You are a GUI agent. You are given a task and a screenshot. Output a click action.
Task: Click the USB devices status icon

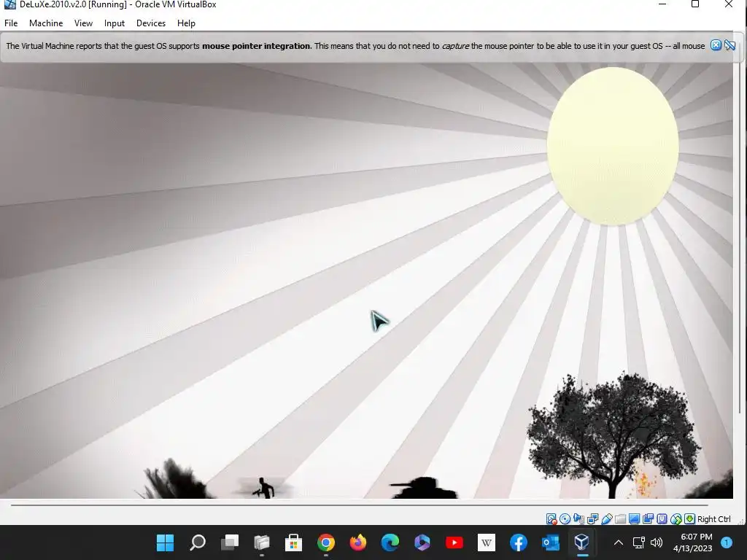pyautogui.click(x=606, y=519)
